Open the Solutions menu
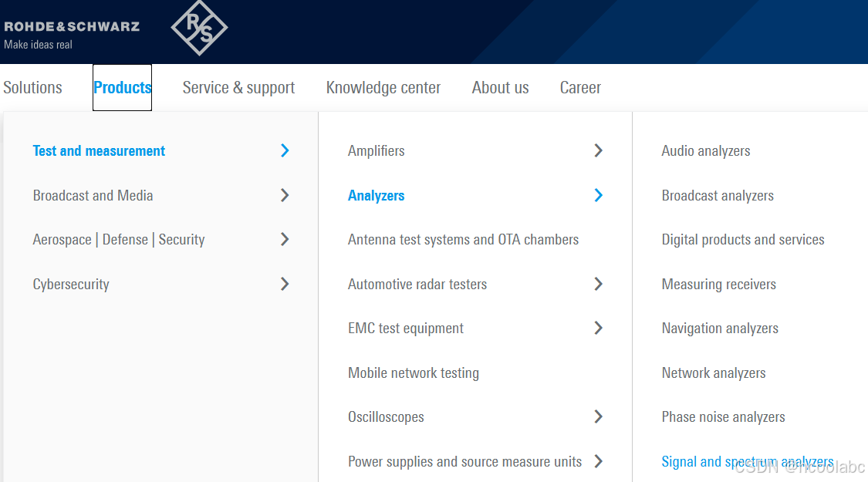 [x=32, y=87]
